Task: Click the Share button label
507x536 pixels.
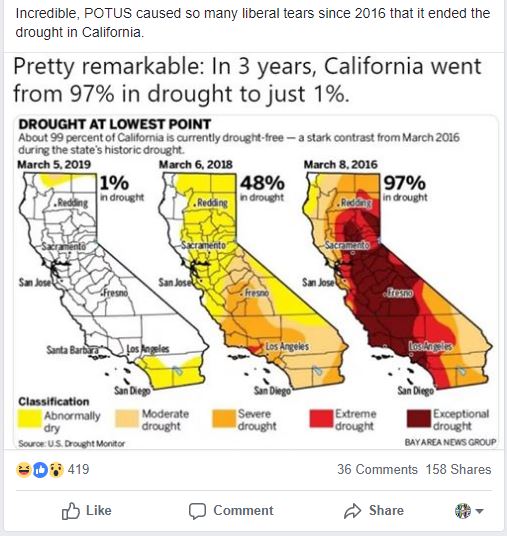Action: tap(386, 510)
